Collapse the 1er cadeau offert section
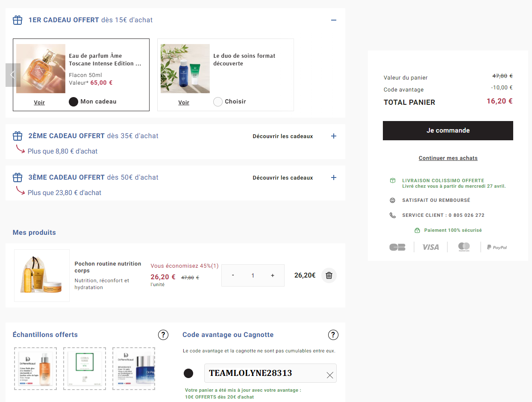Screen dimensions: 532x402 point(334,20)
